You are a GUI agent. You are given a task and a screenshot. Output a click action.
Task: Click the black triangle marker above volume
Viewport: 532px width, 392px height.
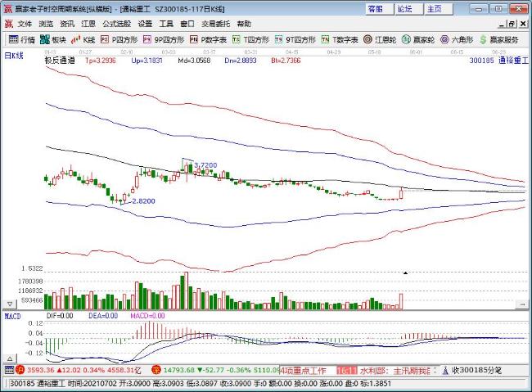click(x=405, y=273)
